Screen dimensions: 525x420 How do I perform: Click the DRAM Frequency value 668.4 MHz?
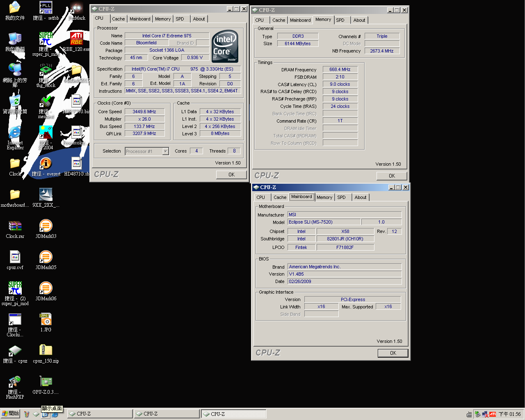[340, 69]
